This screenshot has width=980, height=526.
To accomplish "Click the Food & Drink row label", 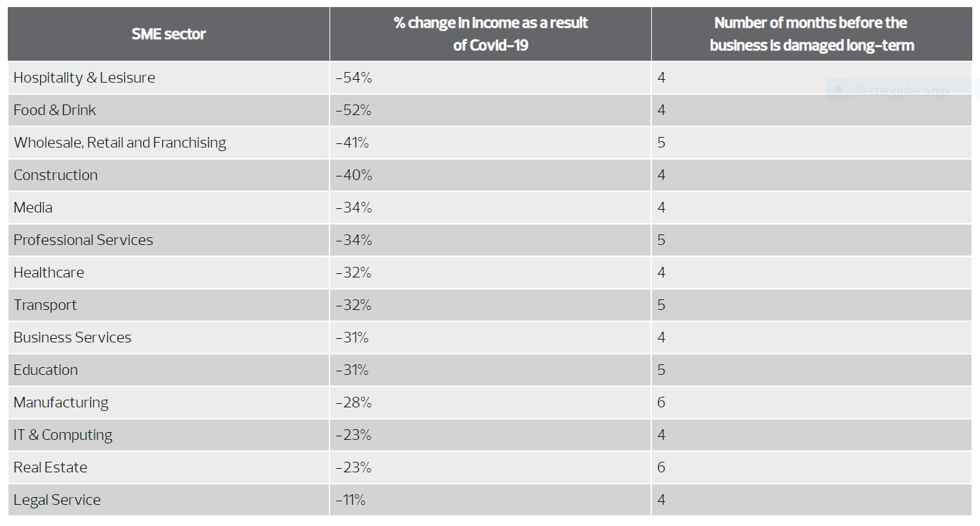I will [x=55, y=110].
